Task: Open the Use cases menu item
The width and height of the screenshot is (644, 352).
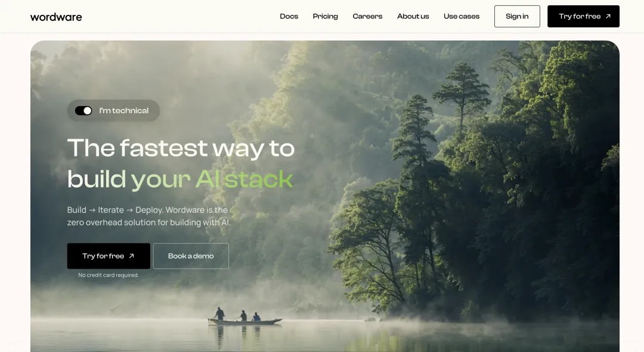Action: point(461,17)
